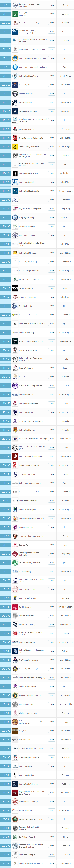Click the QUT logo icon
The height and width of the screenshot is (868, 74).
click(x=15, y=32)
